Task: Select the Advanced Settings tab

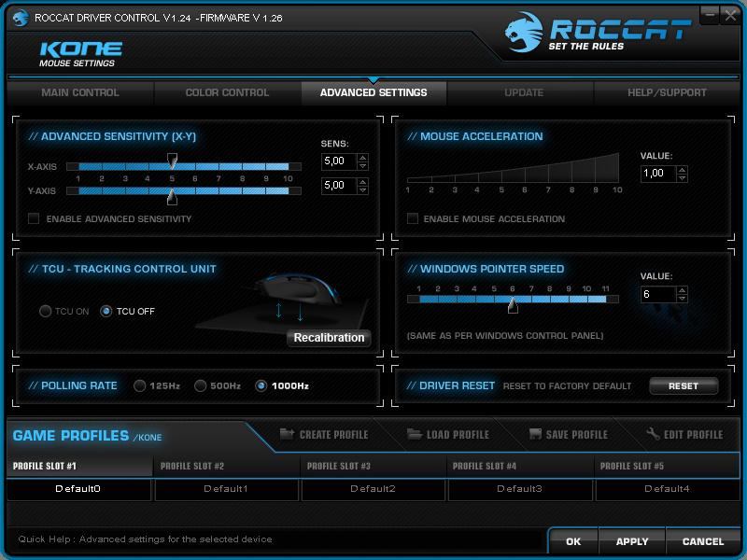Action: click(x=373, y=92)
